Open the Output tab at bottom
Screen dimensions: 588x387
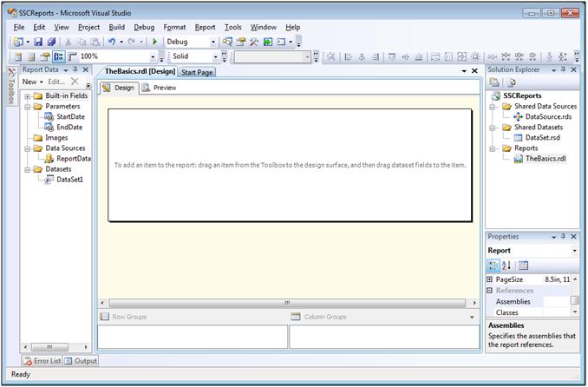coord(81,361)
